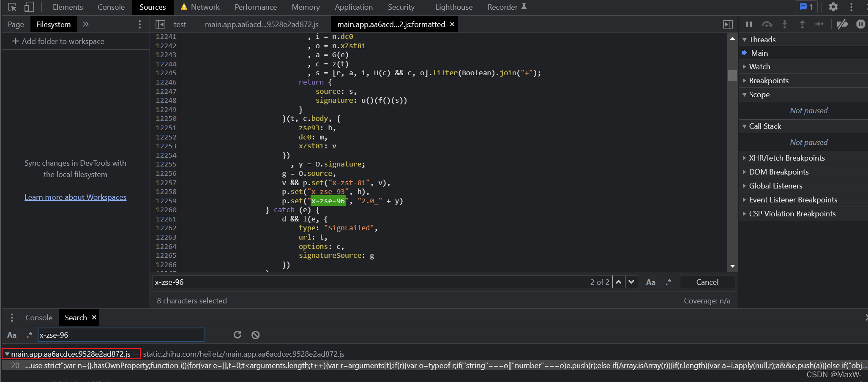Open the Application tab
Image resolution: width=868 pixels, height=382 pixels.
[x=354, y=7]
